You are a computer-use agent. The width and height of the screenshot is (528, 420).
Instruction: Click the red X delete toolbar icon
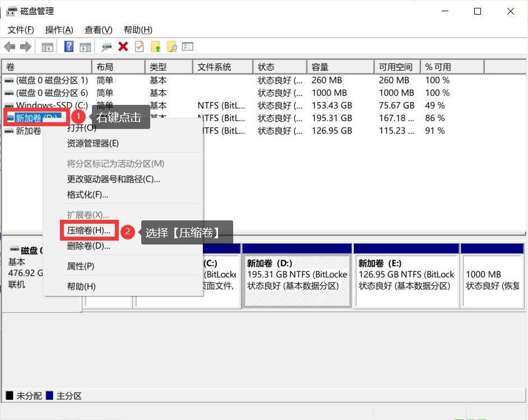pos(122,47)
